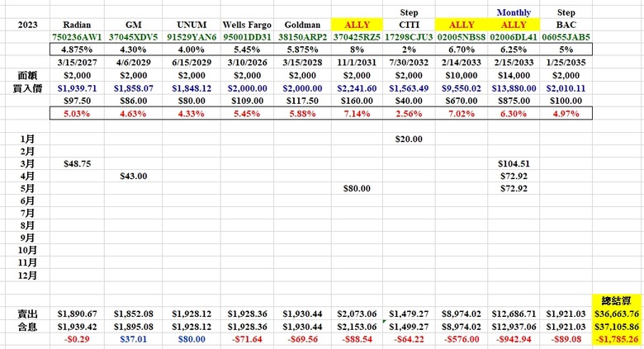Click CUSIP cell 02006DL41
The width and height of the screenshot is (644, 349).
tap(514, 37)
